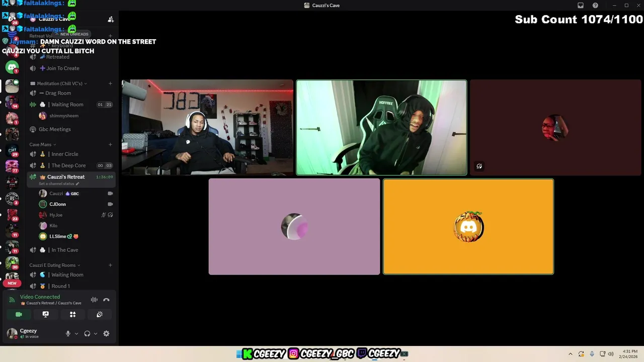This screenshot has height=362, width=644.
Task: Open the CHI server with 29 notifications
Action: [12, 150]
